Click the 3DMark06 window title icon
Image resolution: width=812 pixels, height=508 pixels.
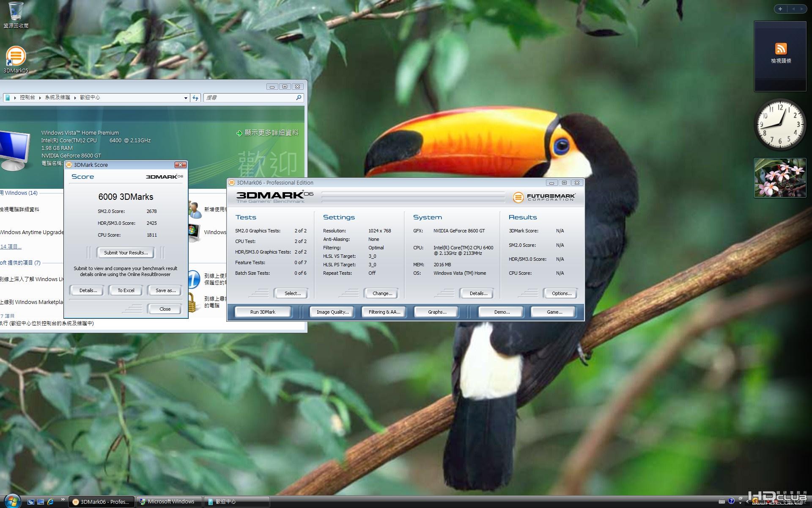tap(232, 182)
